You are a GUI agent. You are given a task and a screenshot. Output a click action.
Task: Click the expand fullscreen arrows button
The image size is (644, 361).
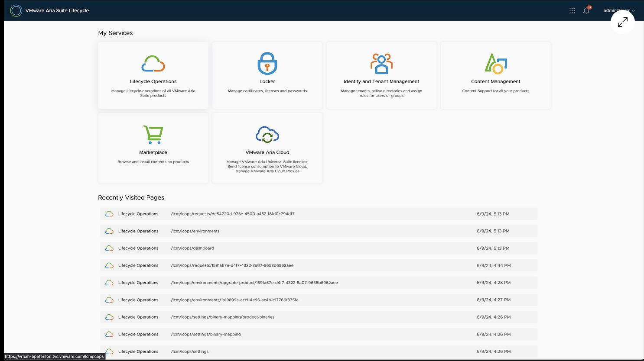[623, 22]
